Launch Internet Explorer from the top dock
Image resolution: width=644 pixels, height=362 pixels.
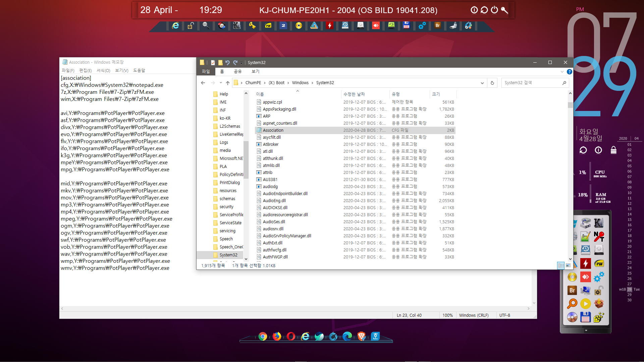(x=175, y=25)
